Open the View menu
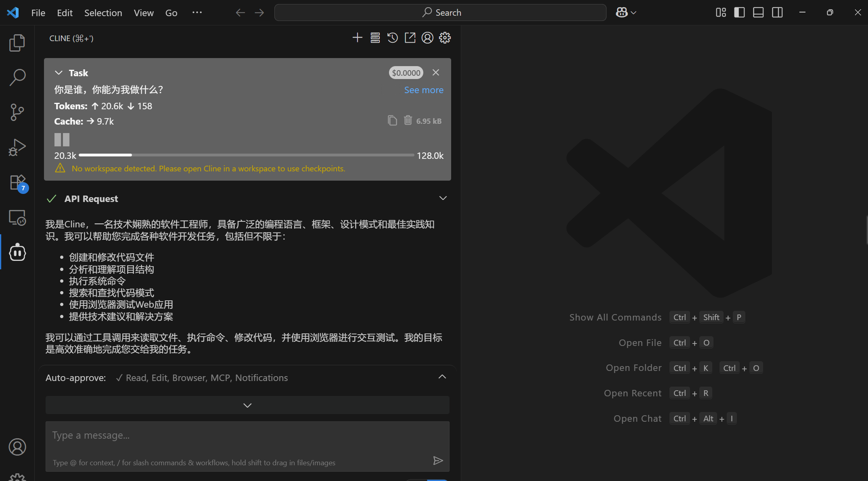 [x=144, y=12]
